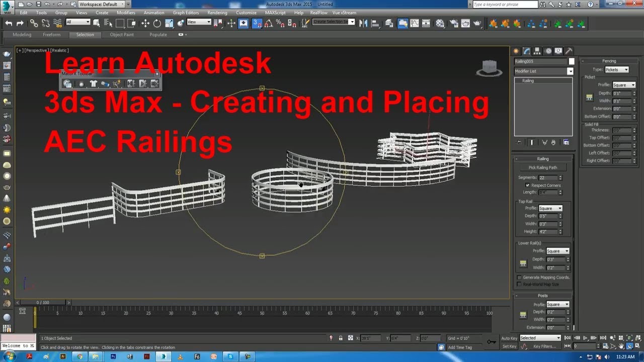This screenshot has width=644, height=362.
Task: Open the Rendering menu
Action: pos(217,13)
